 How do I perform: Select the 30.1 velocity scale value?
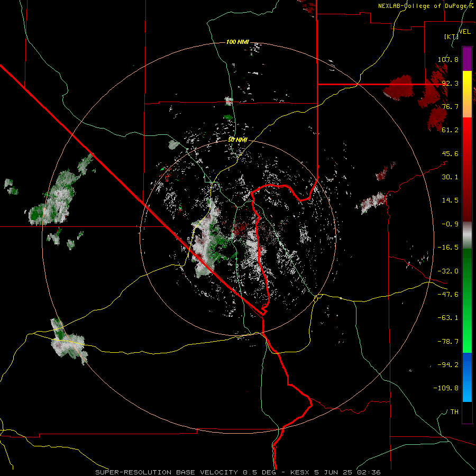pos(450,177)
